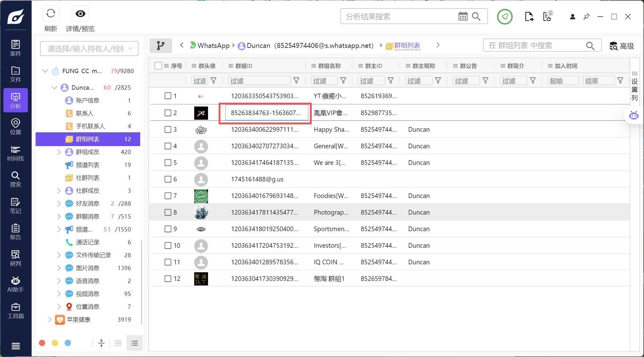
Task: Click the export file icon
Action: (x=529, y=17)
